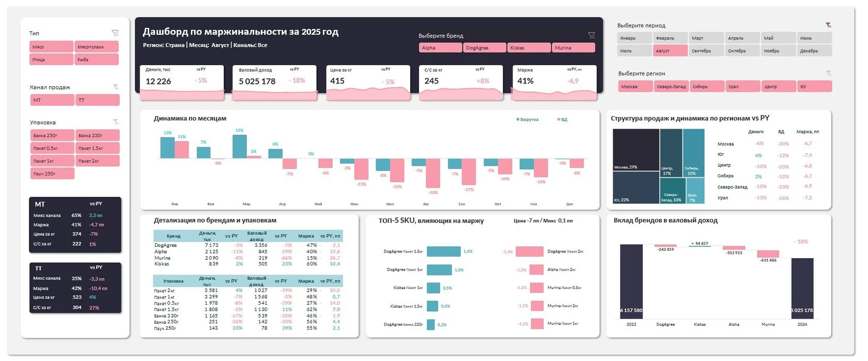The height and width of the screenshot is (361, 868).
Task: Select the Москва, 29% treemap tile
Action: 636,150
